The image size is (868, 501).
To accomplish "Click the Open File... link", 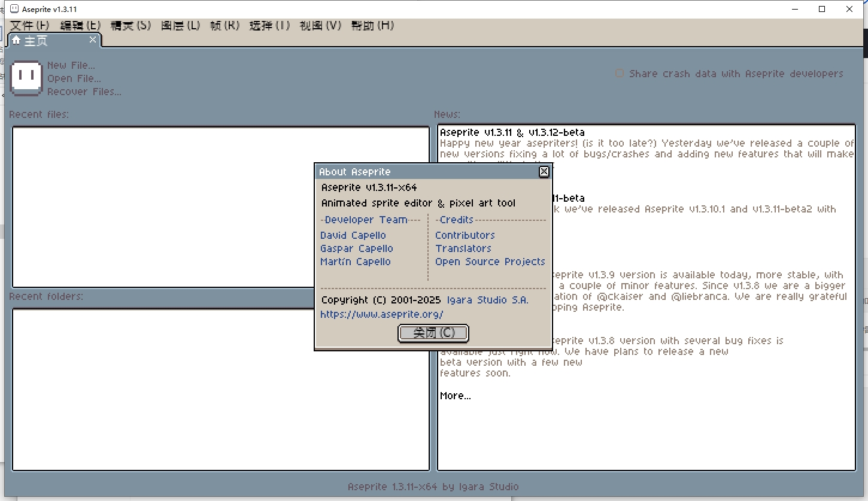I will click(74, 78).
